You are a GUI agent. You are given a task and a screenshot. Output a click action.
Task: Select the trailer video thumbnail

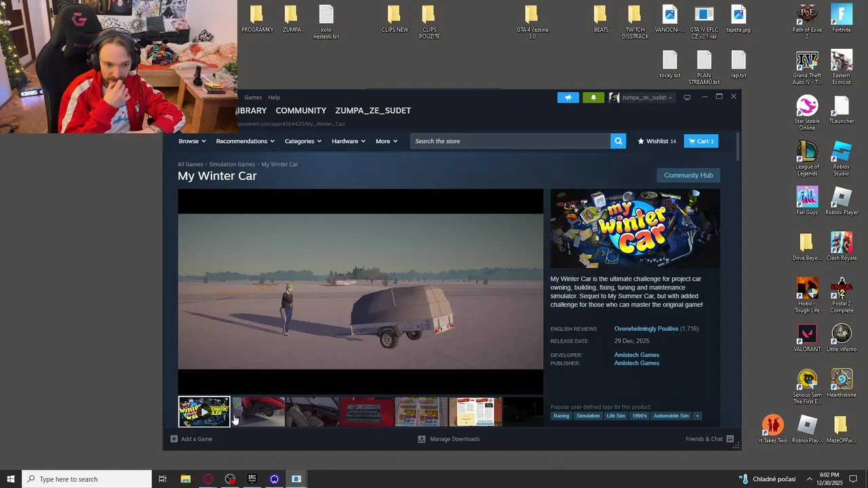coord(204,412)
